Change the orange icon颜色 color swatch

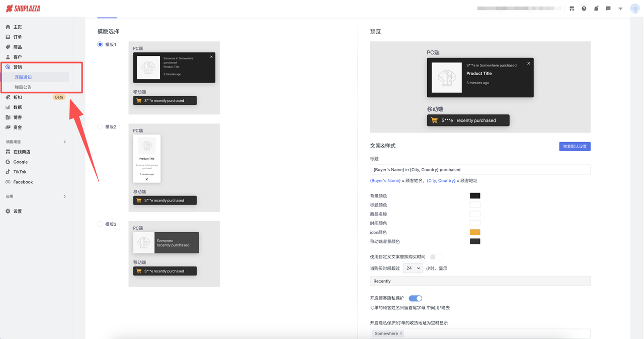pyautogui.click(x=474, y=232)
